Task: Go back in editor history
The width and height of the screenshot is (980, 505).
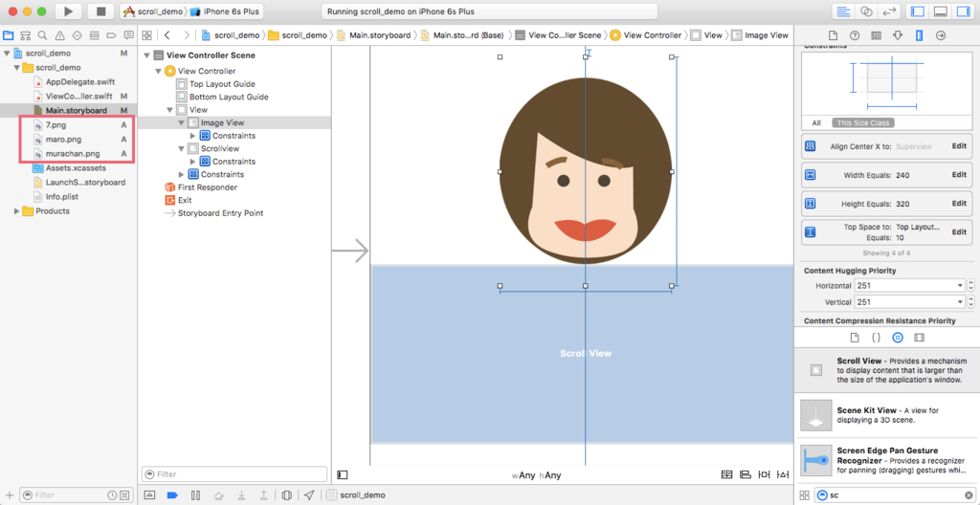Action: coord(167,35)
